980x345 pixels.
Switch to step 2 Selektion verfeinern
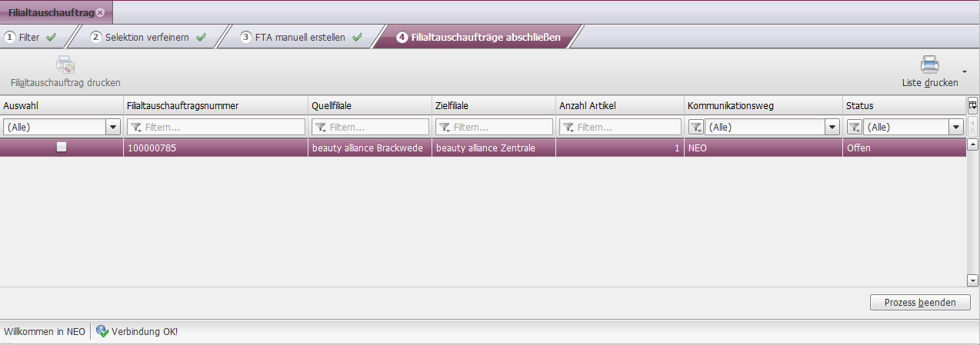[146, 37]
